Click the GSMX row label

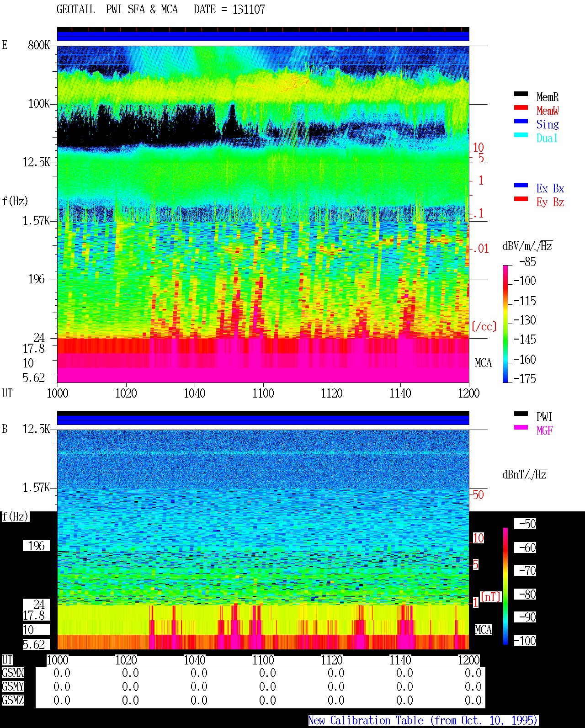[13, 673]
